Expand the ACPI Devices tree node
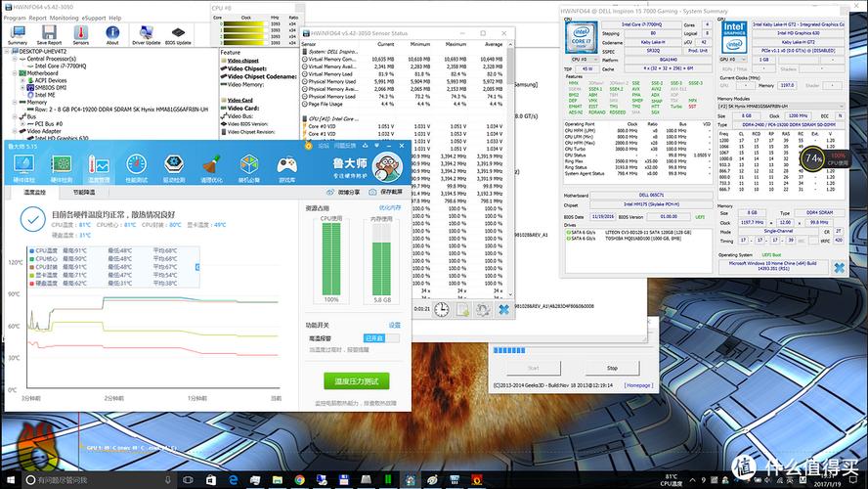 click(22, 80)
